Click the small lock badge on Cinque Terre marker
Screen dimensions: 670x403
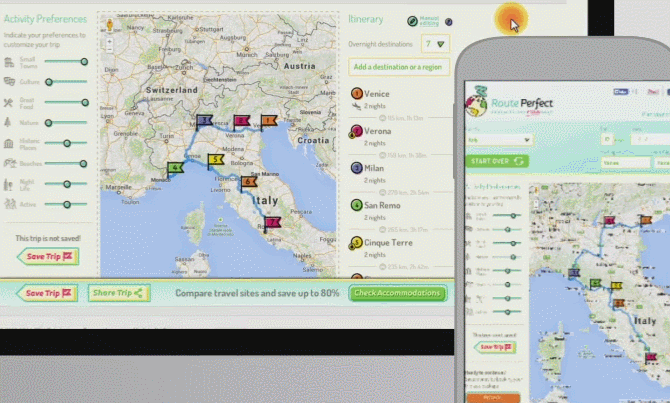point(352,247)
